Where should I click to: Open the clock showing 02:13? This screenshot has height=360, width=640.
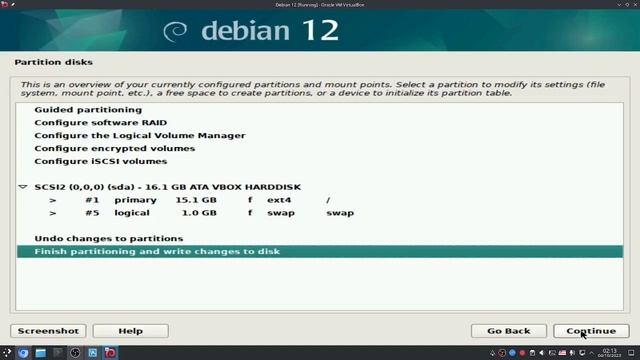point(609,353)
